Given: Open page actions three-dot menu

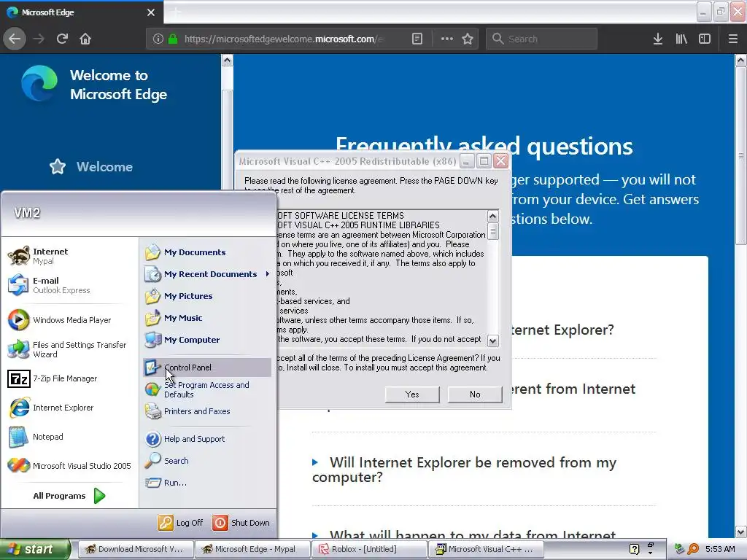Looking at the screenshot, I should click(x=447, y=39).
